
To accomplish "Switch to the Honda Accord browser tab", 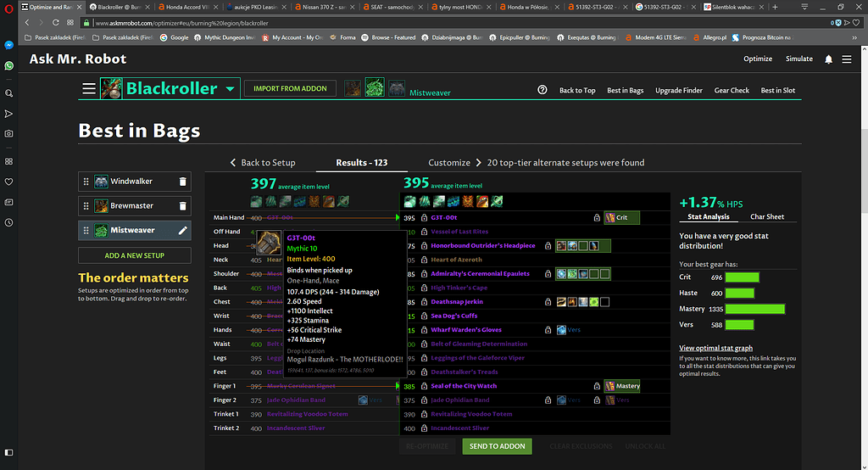I will [187, 7].
